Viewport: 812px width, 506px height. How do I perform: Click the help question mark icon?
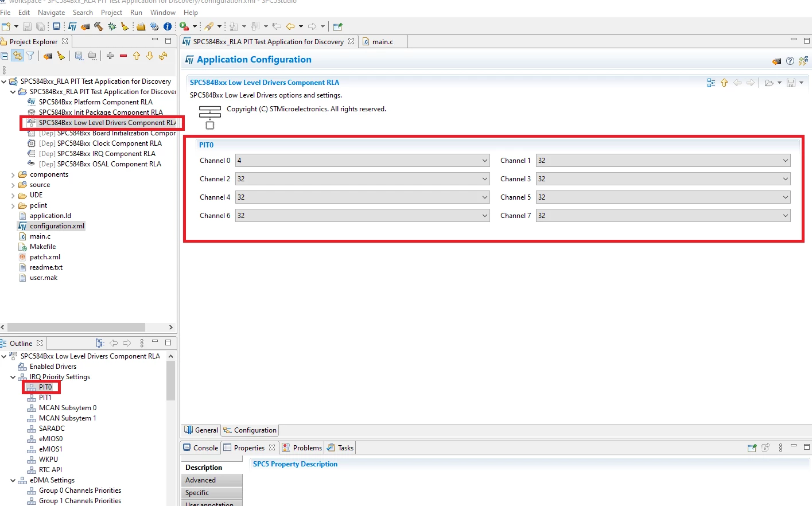(790, 61)
